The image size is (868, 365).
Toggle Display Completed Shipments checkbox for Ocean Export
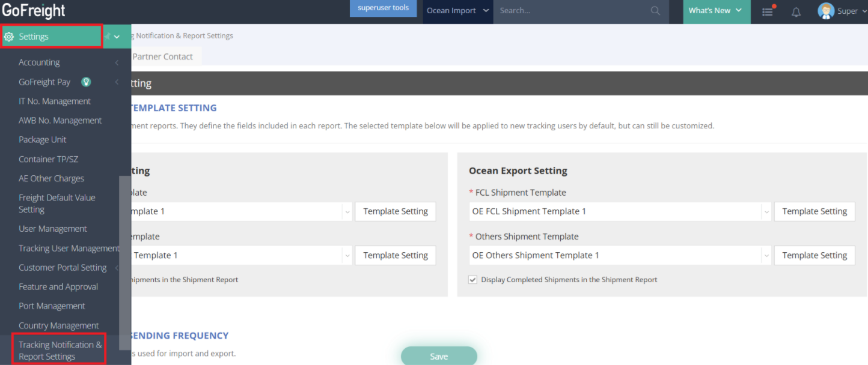point(473,280)
